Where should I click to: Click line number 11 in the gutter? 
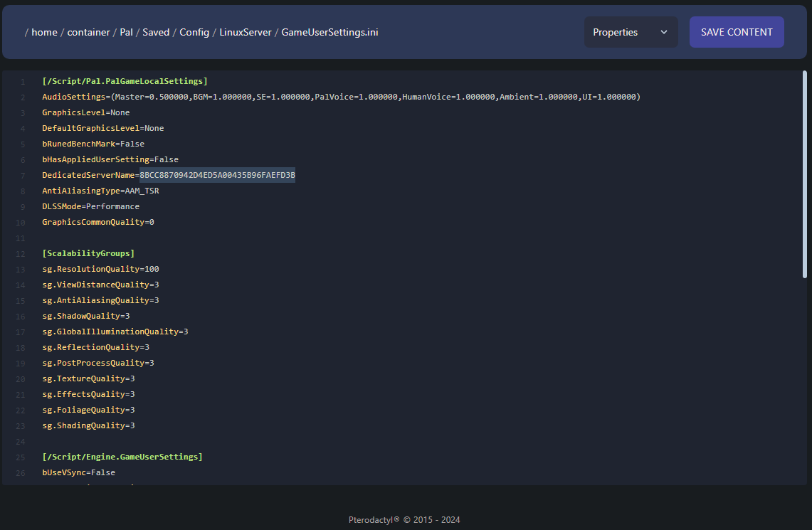tap(22, 238)
